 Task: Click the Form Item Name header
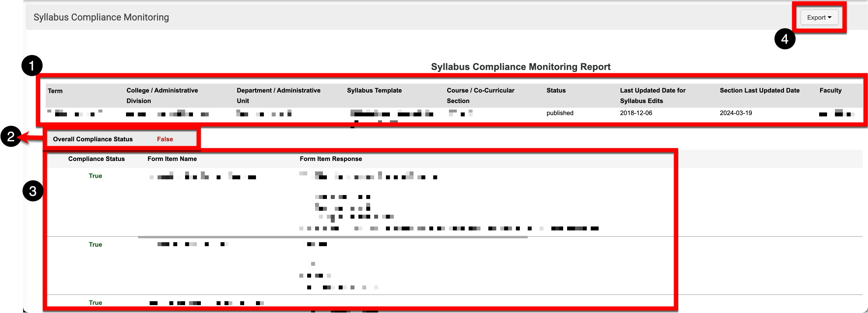click(172, 159)
